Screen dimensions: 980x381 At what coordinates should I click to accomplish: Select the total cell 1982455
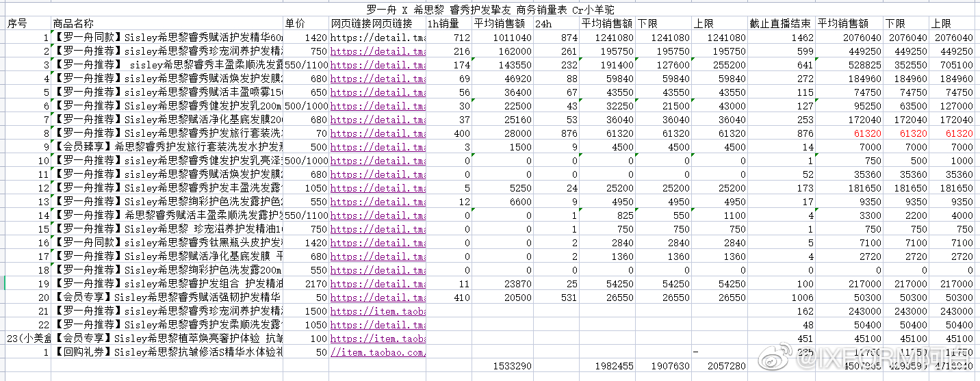pos(608,366)
